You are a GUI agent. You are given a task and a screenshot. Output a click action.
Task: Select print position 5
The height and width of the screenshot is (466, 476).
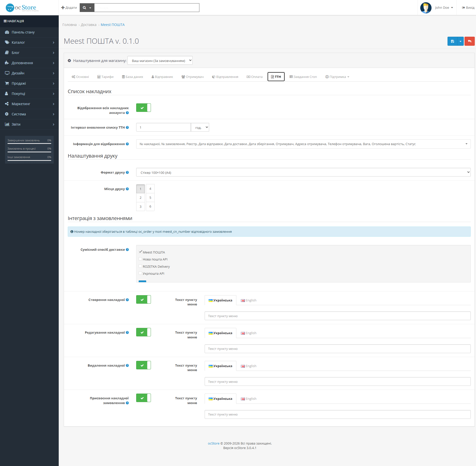point(150,198)
